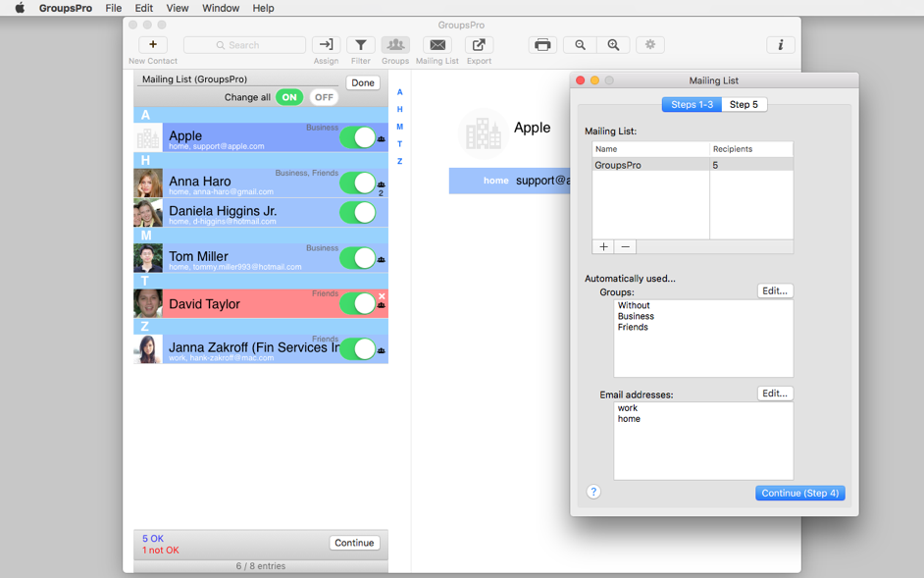Open the Edit menu
This screenshot has height=578, width=924.
click(144, 8)
